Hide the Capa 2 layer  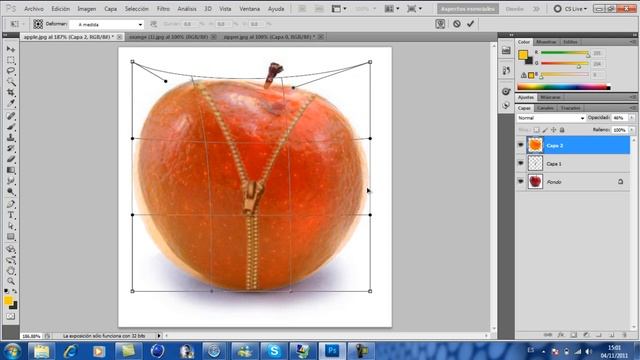[x=521, y=145]
